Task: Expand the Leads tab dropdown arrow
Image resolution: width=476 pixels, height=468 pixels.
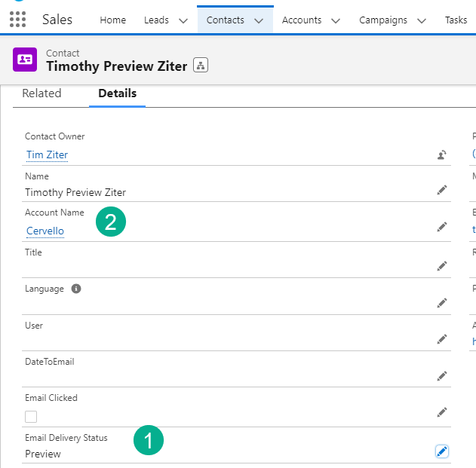Action: (183, 20)
